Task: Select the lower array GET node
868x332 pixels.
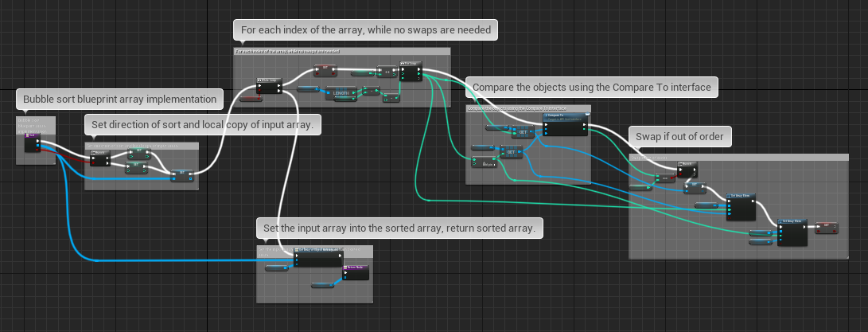Action: pos(511,151)
